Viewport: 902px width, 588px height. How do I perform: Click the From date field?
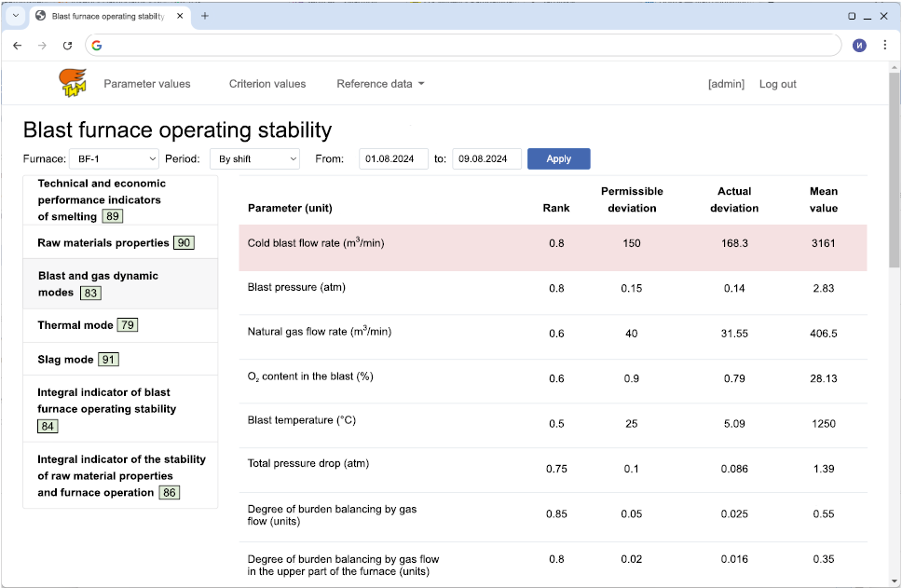pyautogui.click(x=393, y=158)
